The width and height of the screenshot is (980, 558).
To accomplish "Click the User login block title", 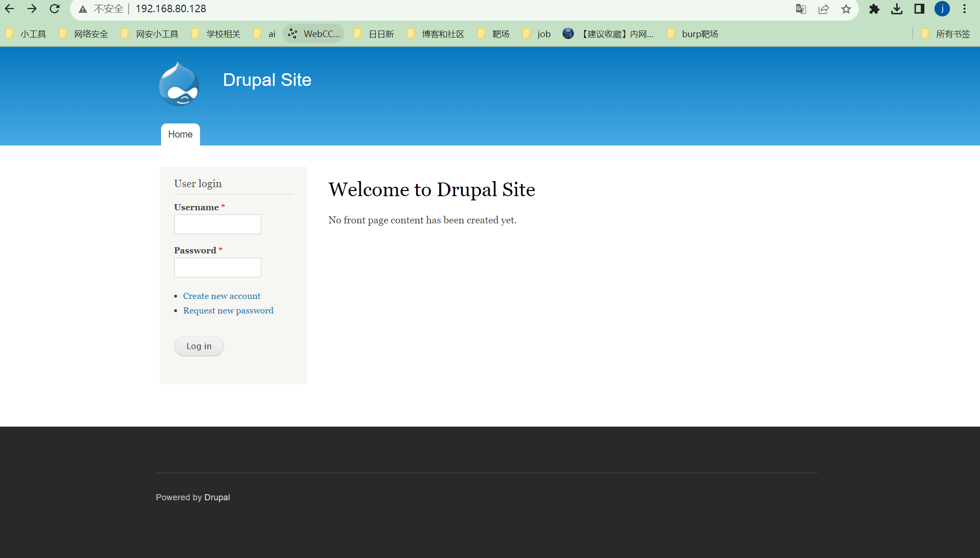I will click(198, 183).
